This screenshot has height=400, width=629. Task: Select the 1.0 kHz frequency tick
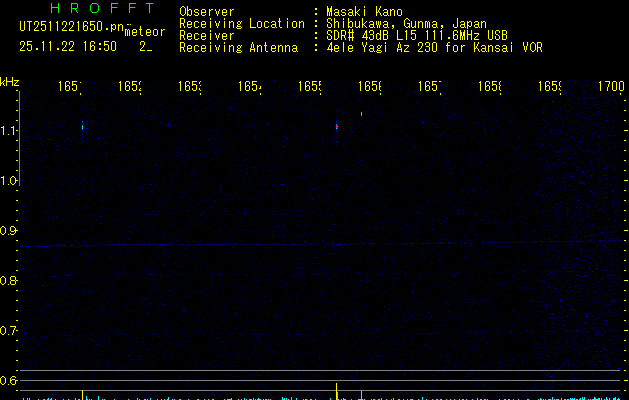pos(10,181)
